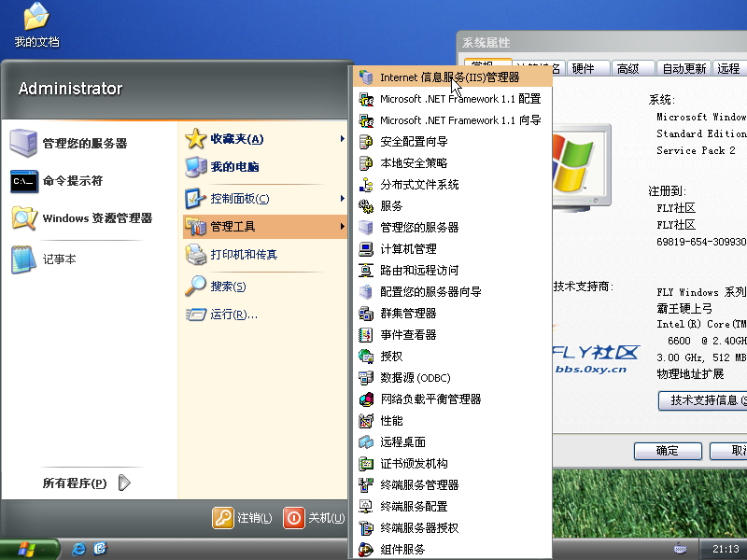
Task: Launch 分布式文件系统 icon
Action: pyautogui.click(x=365, y=185)
